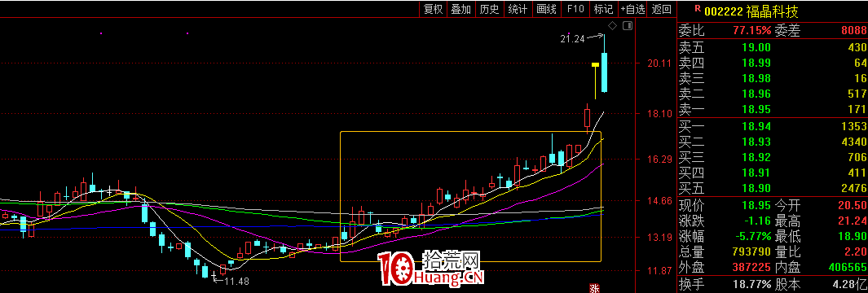Select the 卖二 price 18.96
Image resolution: width=868 pixels, height=293 pixels.
(x=756, y=94)
